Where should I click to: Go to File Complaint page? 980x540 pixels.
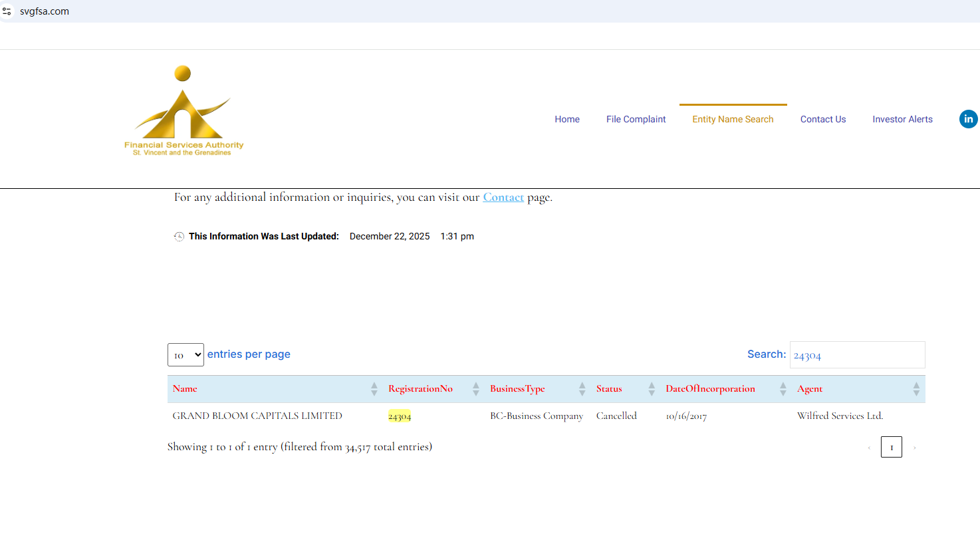636,120
